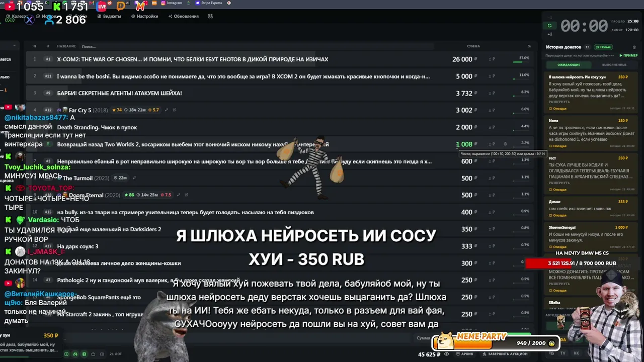This screenshot has width=644, height=362.
Task: Select the Death Stranding lot title
Action: 97,127
